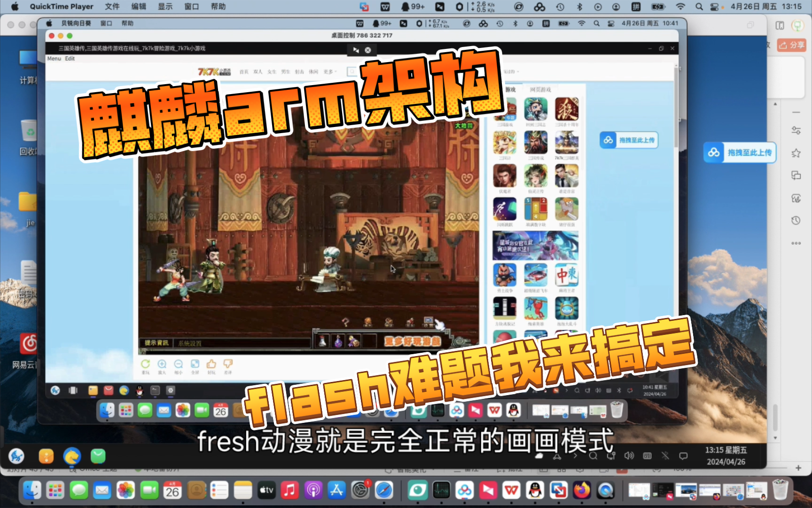812x508 pixels.
Task: Open the 贝锐向日葵 menu in the recorded menu bar
Action: click(x=76, y=23)
